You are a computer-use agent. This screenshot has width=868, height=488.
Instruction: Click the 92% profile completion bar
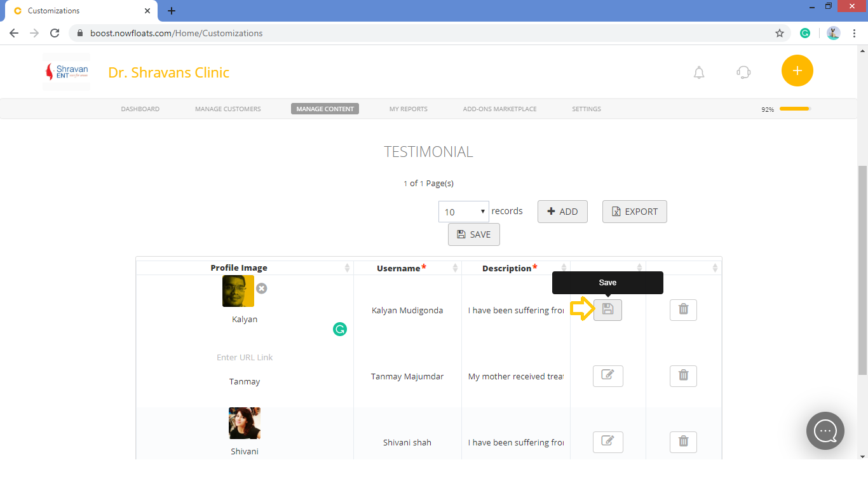coord(795,109)
